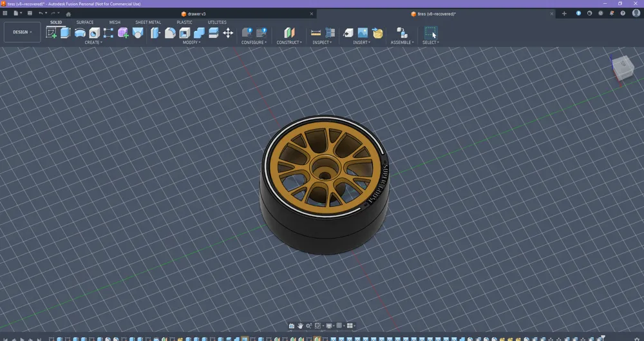Redo the last action
644x341 pixels.
point(54,14)
